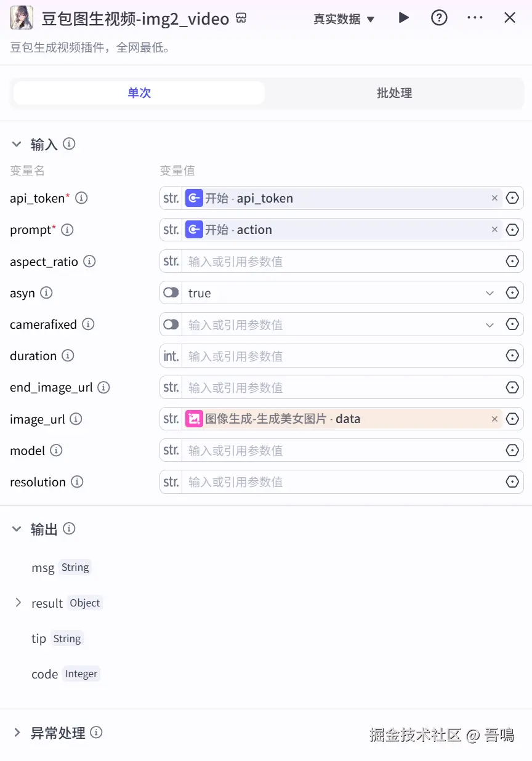Viewport: 532px width, 761px height.
Task: Click the info icon next to image_url
Action: coord(76,419)
